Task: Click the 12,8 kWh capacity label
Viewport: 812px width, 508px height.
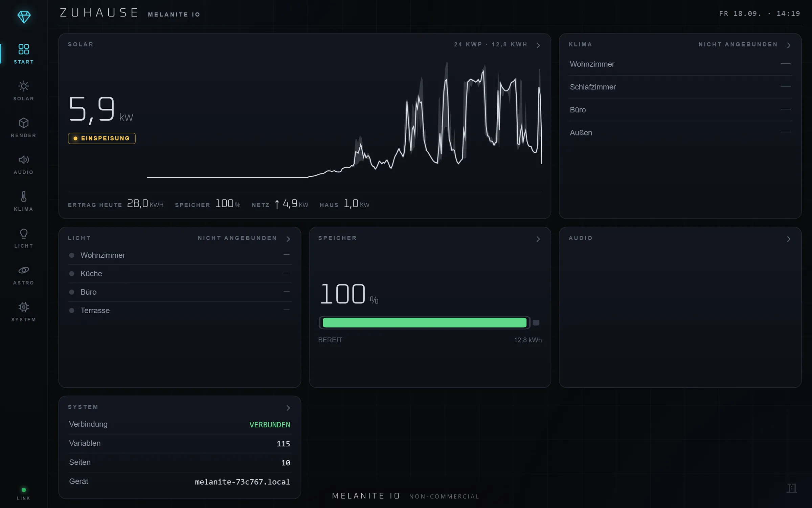Action: [528, 340]
